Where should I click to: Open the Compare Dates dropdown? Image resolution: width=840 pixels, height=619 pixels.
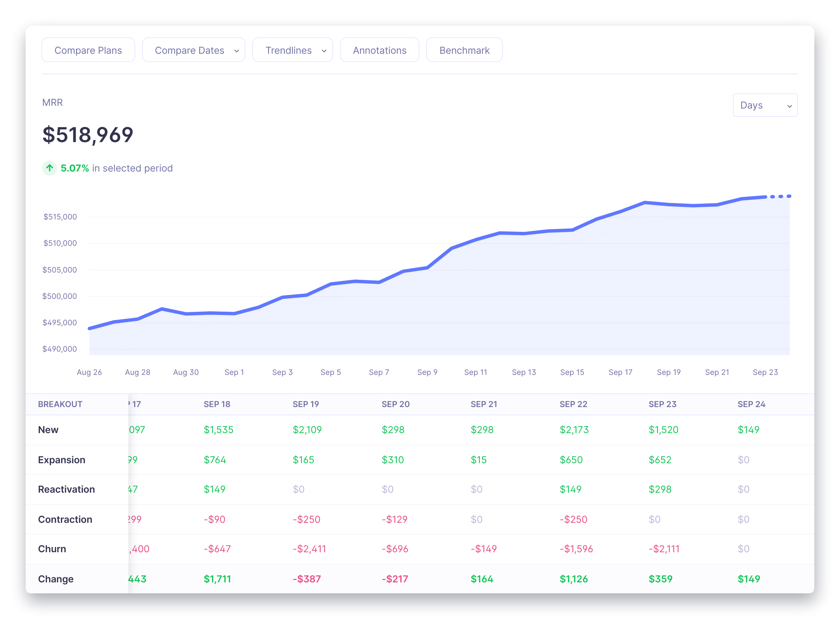(193, 50)
